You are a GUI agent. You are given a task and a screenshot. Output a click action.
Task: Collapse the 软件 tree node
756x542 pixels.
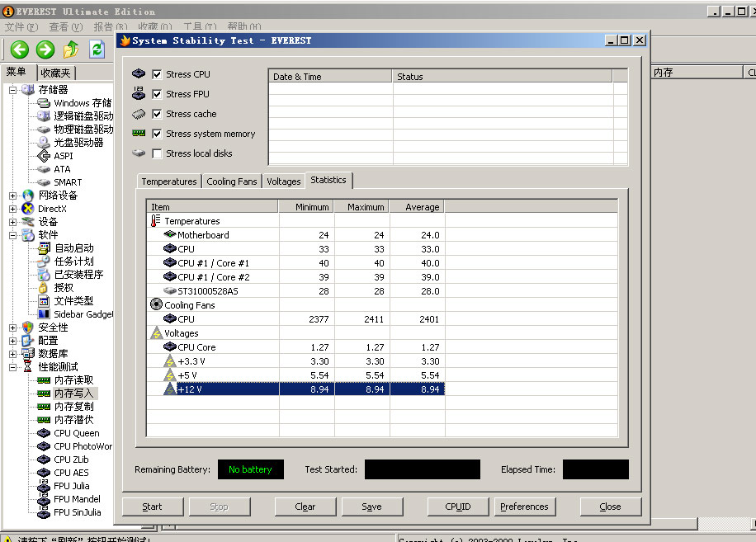click(x=12, y=235)
